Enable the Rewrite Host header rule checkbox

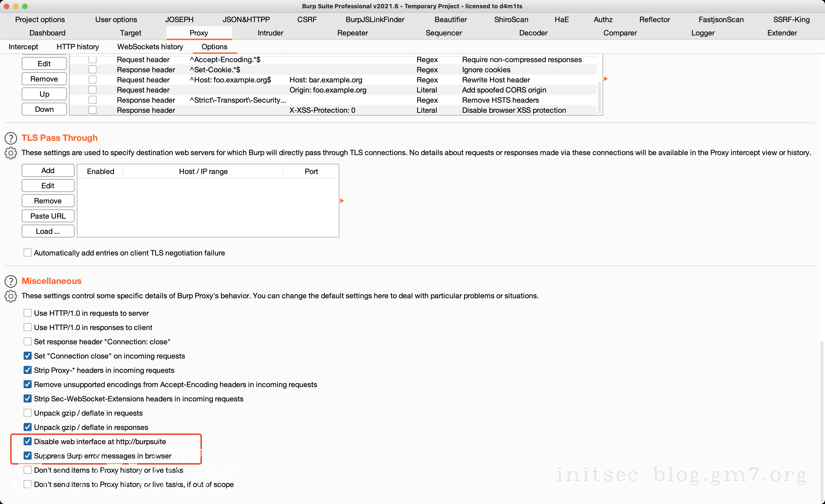(x=92, y=80)
